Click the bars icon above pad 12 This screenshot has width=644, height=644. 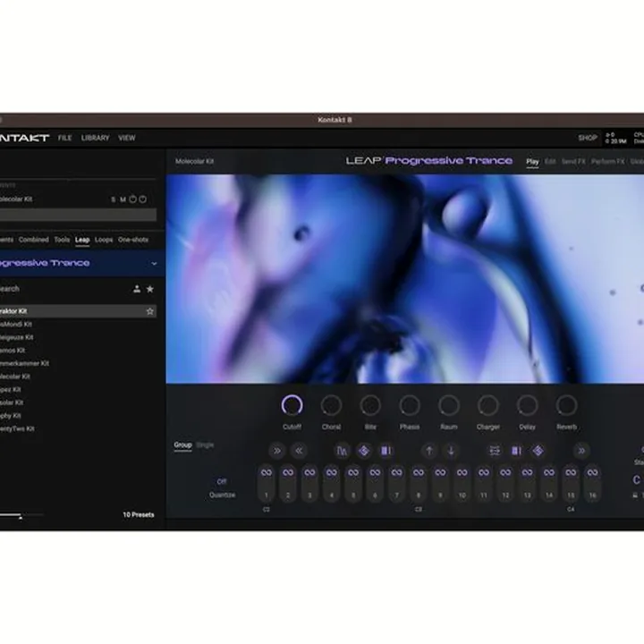(x=516, y=451)
